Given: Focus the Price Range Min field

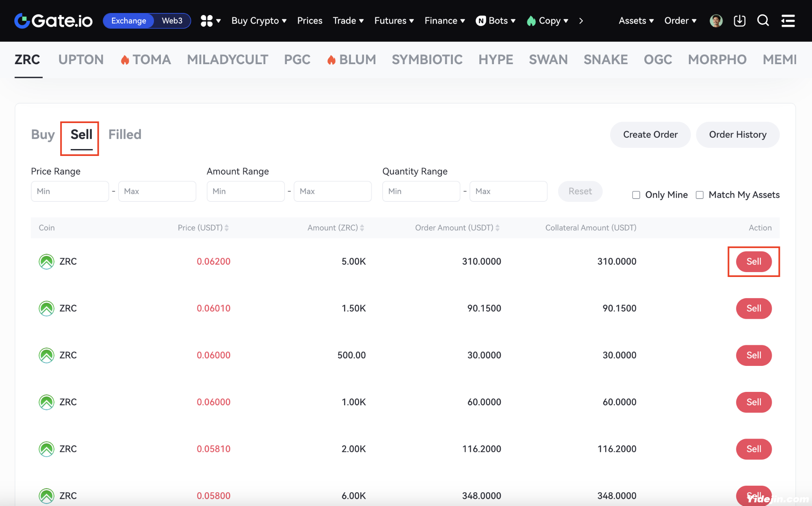Looking at the screenshot, I should (x=70, y=191).
